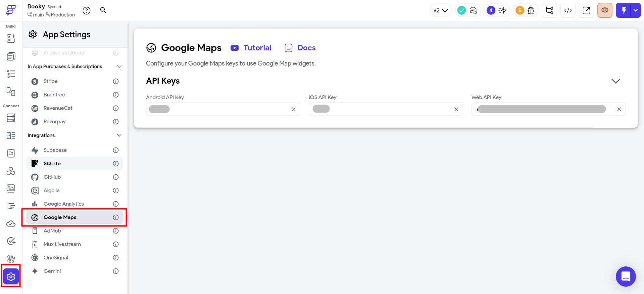
Task: Collapse the API Keys section chevron
Action: (616, 81)
